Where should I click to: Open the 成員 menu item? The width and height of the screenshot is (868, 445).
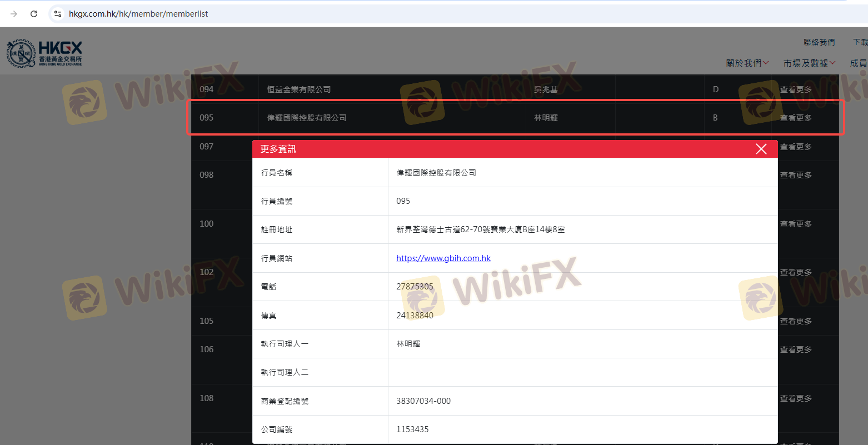tap(858, 63)
